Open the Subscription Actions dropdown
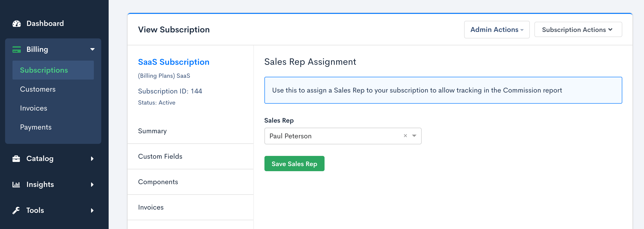This screenshot has width=644, height=229. tap(578, 30)
